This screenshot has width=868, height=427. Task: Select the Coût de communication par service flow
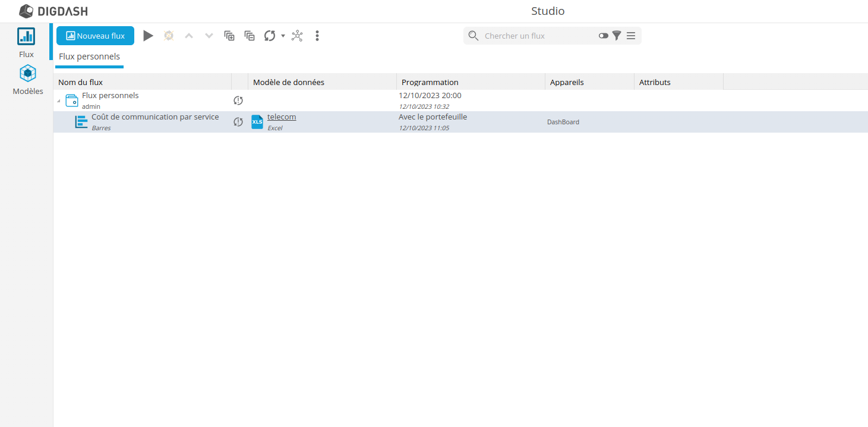click(154, 117)
